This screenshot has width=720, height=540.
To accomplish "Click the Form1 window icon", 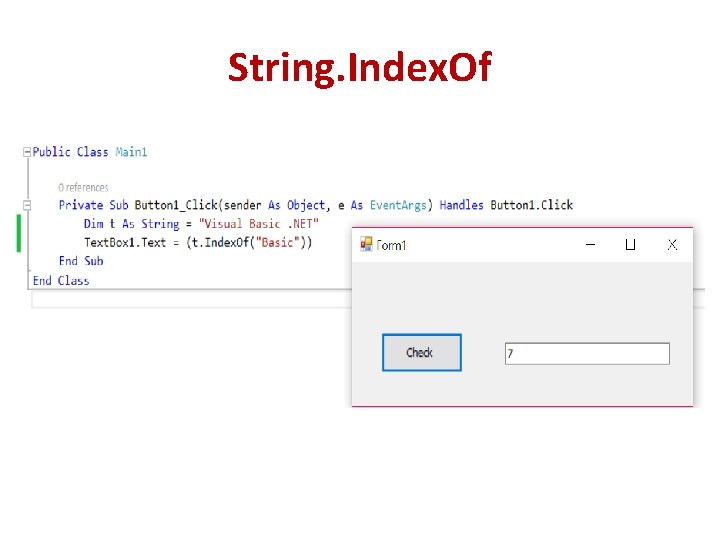I will pos(366,244).
